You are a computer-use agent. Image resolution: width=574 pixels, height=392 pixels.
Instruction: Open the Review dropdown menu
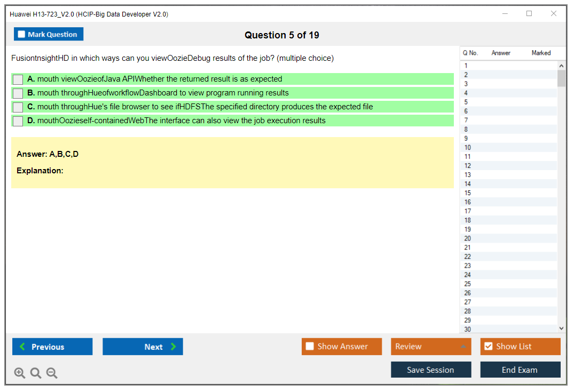pos(431,347)
